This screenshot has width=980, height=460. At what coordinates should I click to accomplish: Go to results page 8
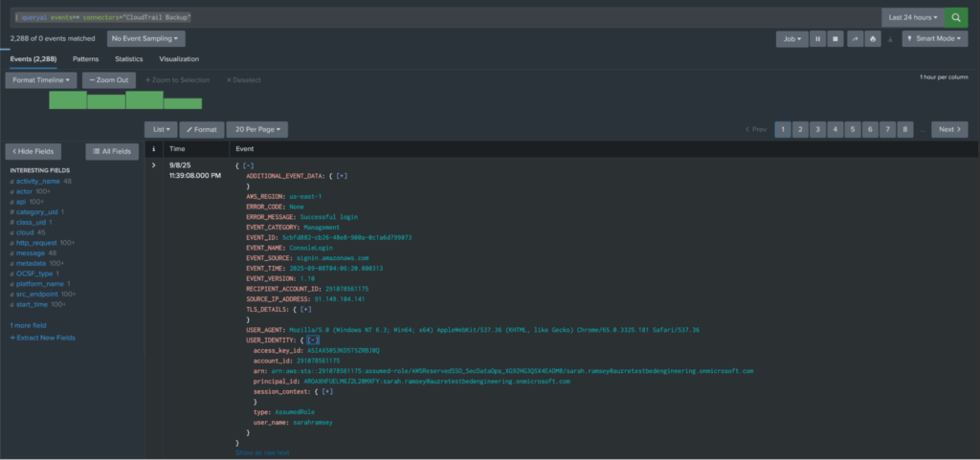(x=905, y=129)
